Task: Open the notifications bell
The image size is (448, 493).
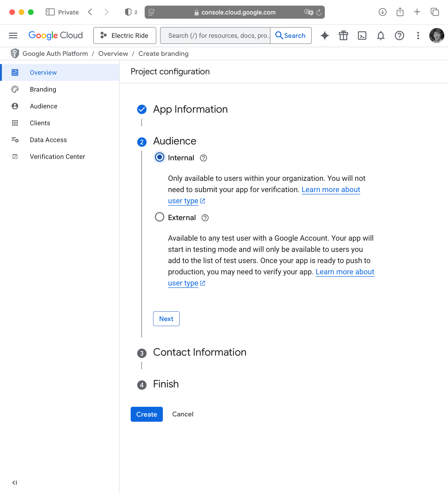Action: (381, 36)
